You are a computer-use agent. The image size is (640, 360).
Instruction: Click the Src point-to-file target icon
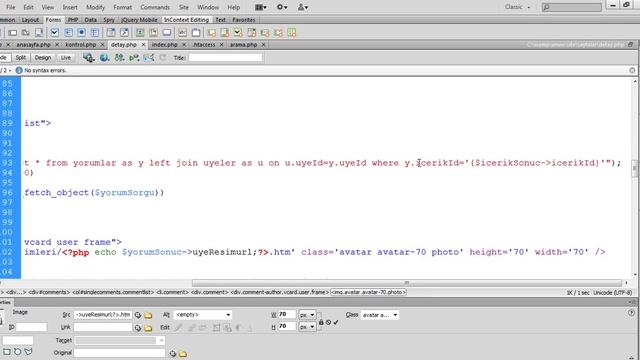click(x=138, y=315)
